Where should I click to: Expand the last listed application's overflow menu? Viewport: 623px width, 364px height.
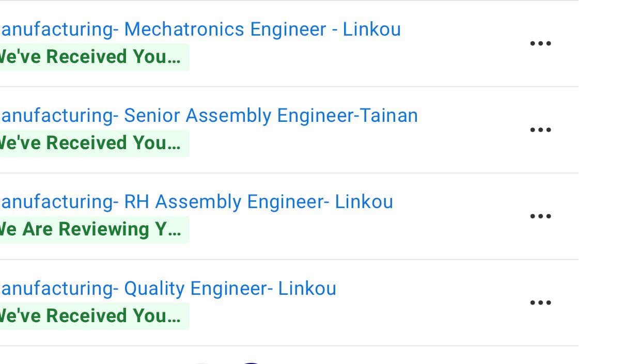coord(541,303)
